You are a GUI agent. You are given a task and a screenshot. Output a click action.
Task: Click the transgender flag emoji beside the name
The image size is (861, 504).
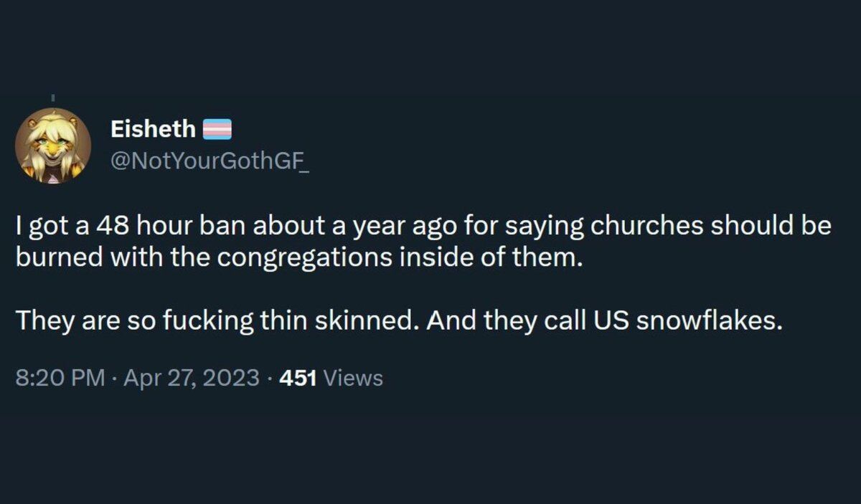(x=217, y=129)
